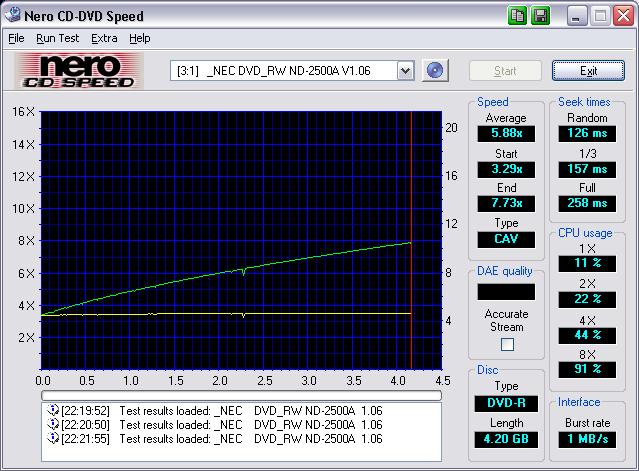Click the Average speed value 5.88x
The image size is (639, 471).
click(506, 133)
